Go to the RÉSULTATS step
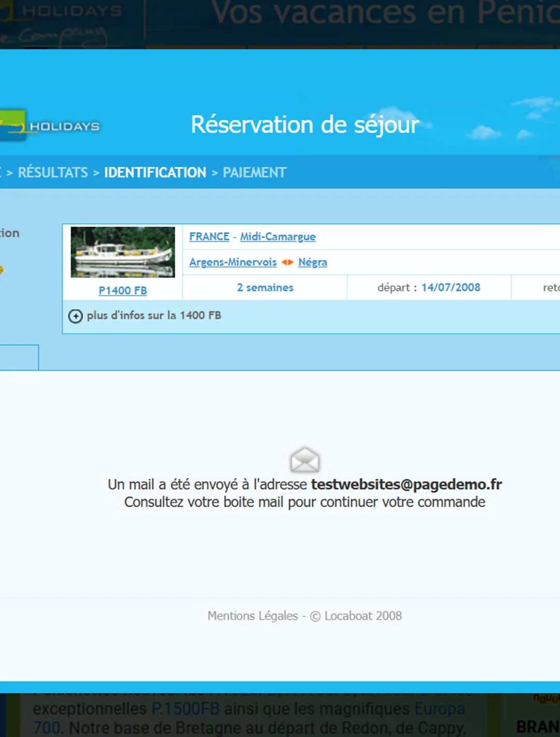The height and width of the screenshot is (737, 560). pyautogui.click(x=53, y=172)
